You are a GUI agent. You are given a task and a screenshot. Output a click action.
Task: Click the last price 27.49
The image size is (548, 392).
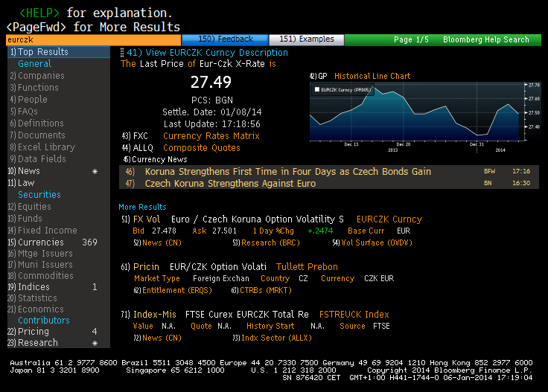click(211, 83)
